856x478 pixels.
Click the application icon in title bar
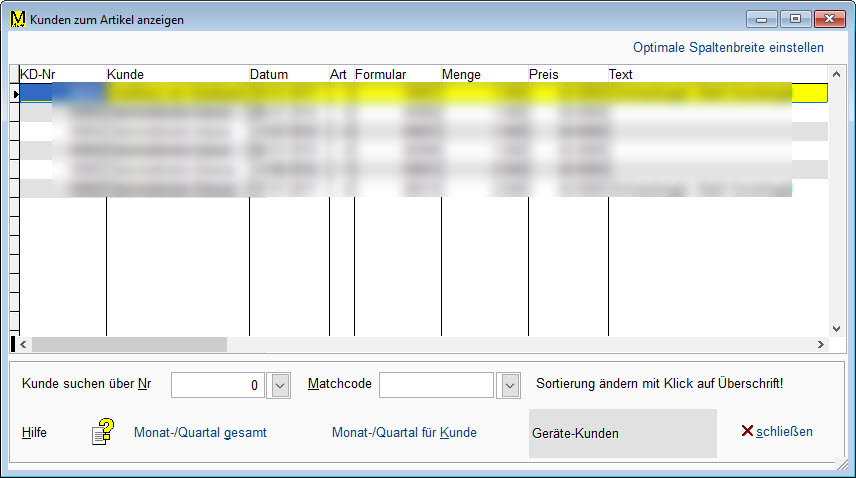[17, 19]
